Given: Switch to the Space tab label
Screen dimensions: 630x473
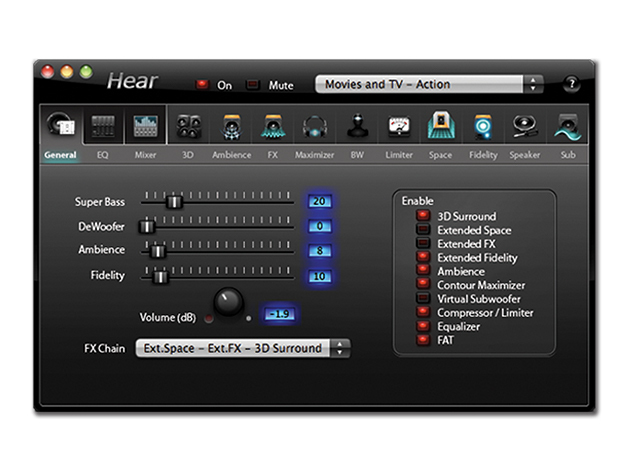Looking at the screenshot, I should pos(440,155).
